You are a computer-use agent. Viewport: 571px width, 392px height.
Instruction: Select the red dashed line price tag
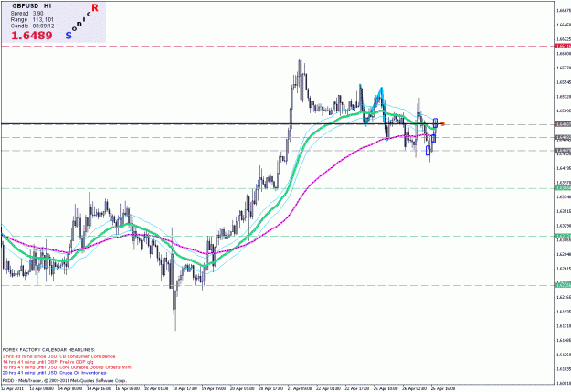coord(563,46)
